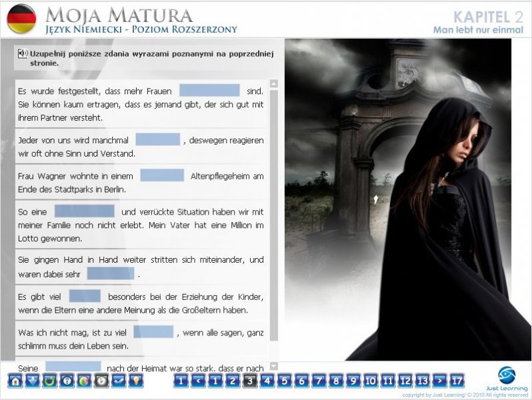
Task: Click text 'Ende des Stadtparks in Berlin.'
Action: coord(72,189)
